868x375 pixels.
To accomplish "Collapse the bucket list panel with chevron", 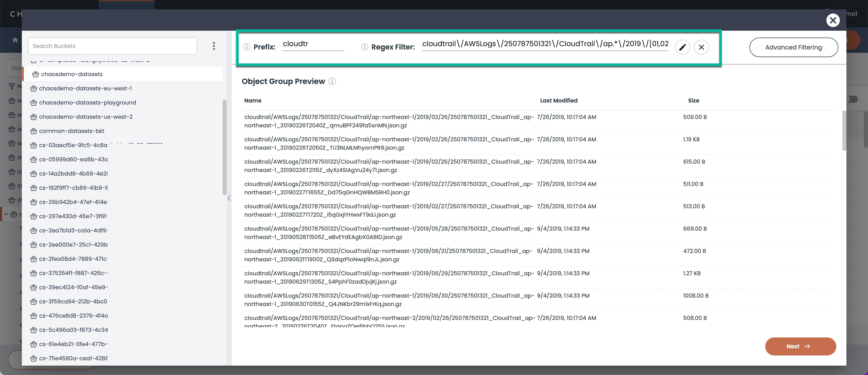I will tap(229, 198).
